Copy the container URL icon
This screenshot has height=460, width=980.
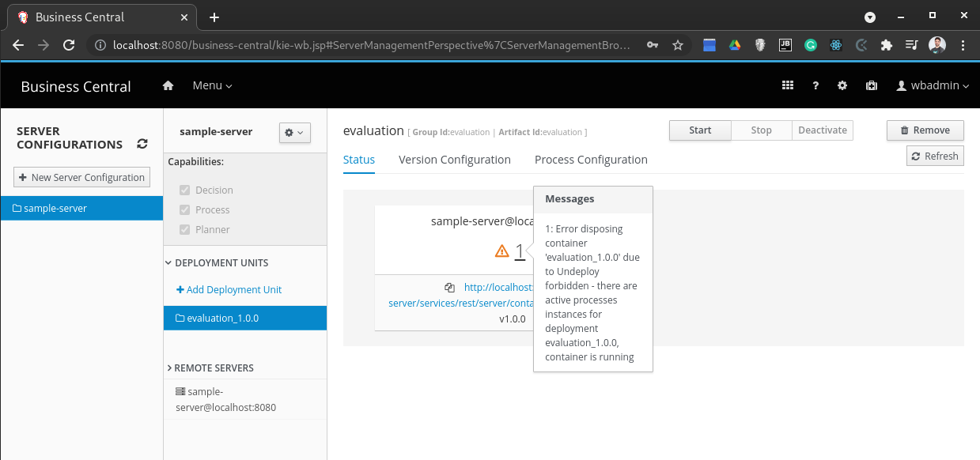449,288
